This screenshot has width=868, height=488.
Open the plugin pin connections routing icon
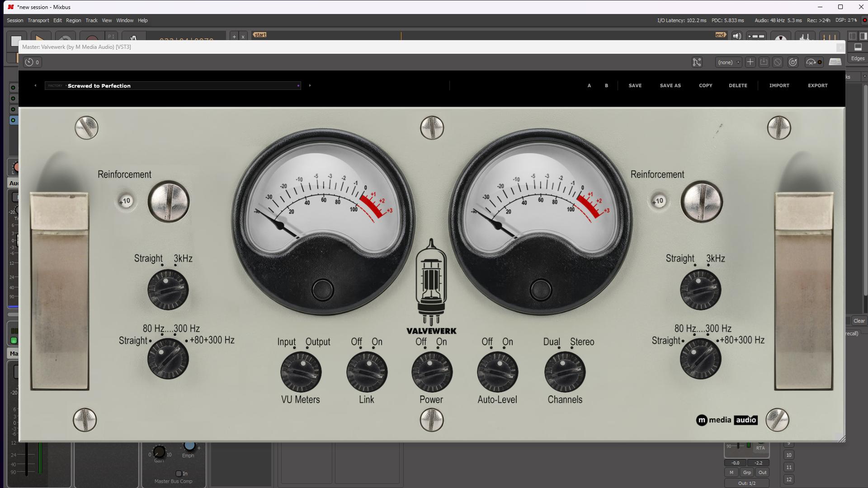click(697, 62)
